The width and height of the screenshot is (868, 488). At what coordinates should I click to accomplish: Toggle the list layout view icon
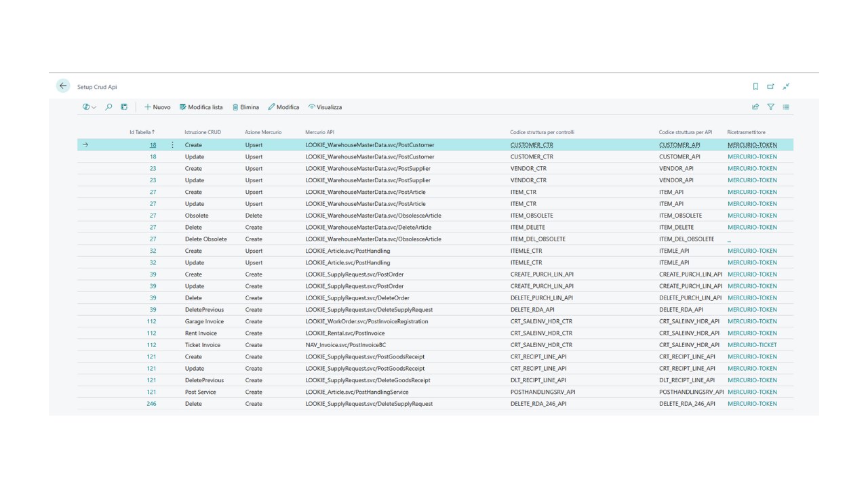click(786, 107)
